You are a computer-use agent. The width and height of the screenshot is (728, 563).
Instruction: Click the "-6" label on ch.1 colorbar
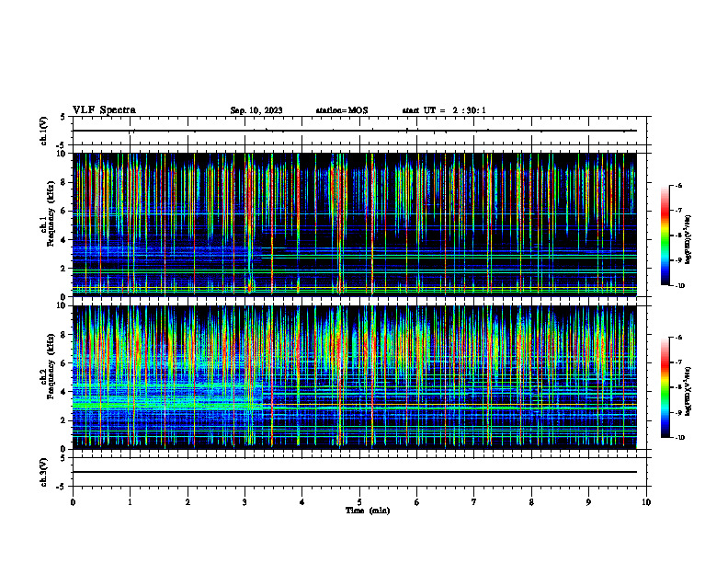click(x=677, y=185)
